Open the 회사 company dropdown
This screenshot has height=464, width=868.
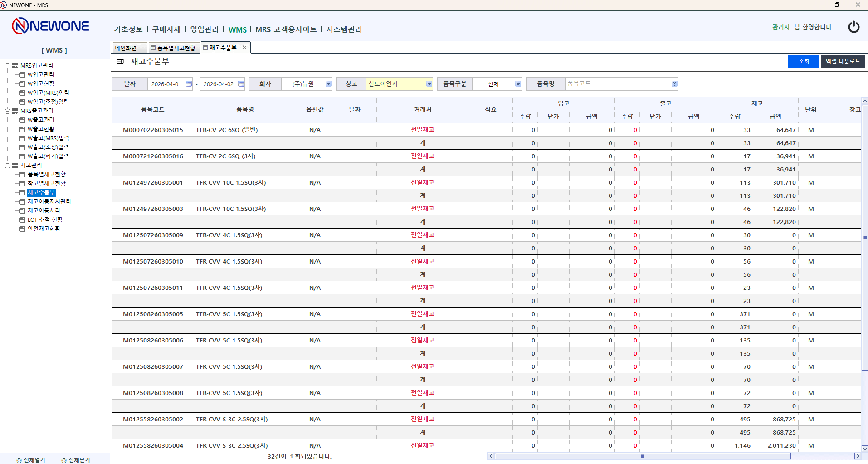click(328, 84)
